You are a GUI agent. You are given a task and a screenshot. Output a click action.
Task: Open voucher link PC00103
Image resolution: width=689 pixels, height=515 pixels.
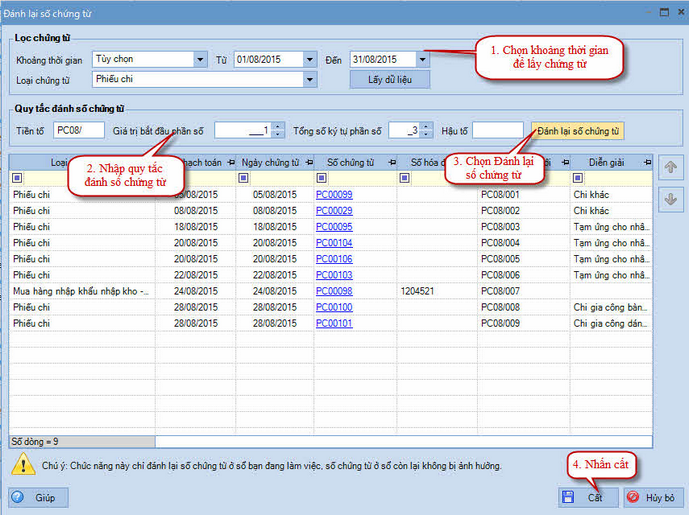pyautogui.click(x=334, y=275)
